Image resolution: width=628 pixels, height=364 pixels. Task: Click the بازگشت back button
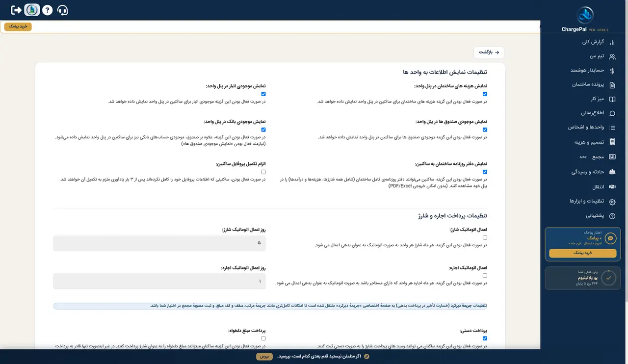(489, 52)
